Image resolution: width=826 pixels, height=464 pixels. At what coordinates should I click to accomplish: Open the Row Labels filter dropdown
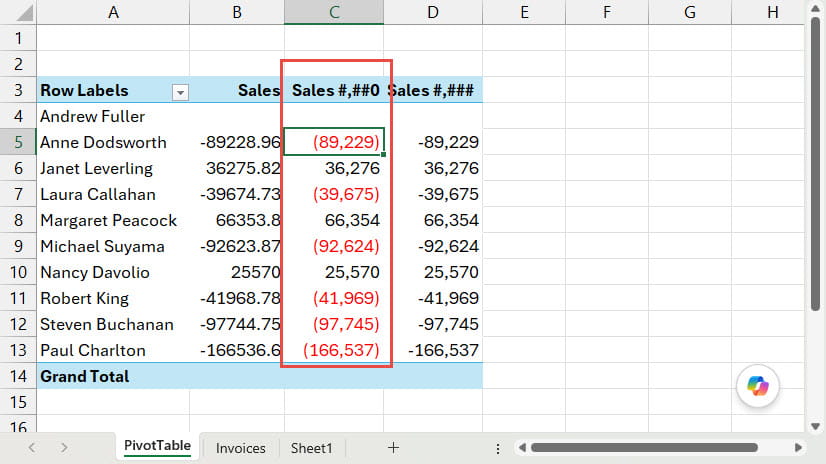[180, 92]
